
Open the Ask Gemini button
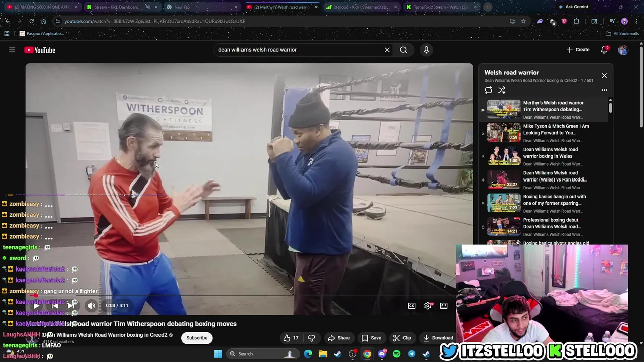pyautogui.click(x=573, y=7)
